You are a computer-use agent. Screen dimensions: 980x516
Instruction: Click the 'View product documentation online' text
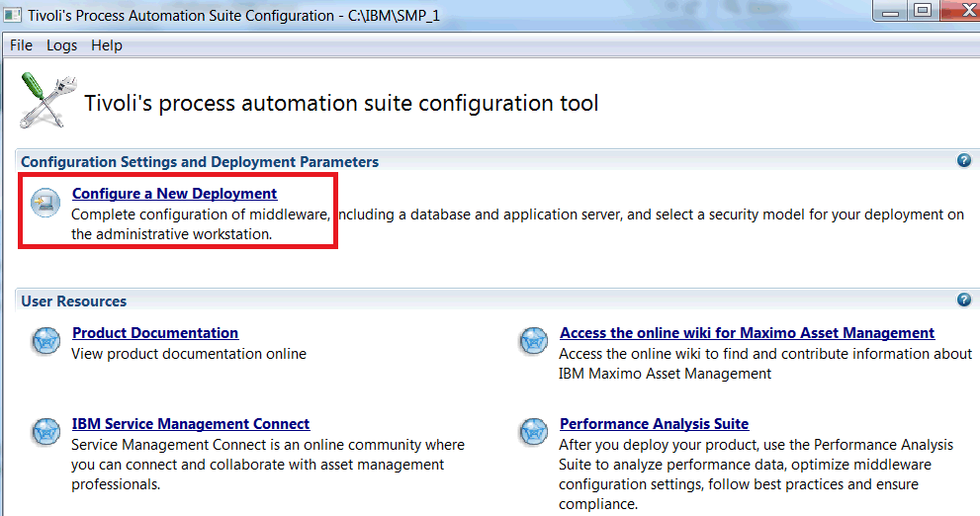point(189,354)
